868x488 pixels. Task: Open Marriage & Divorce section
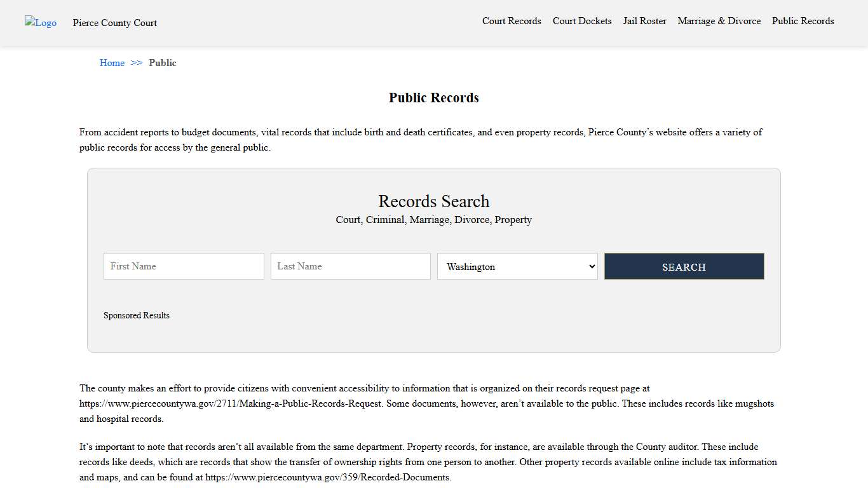pos(719,21)
